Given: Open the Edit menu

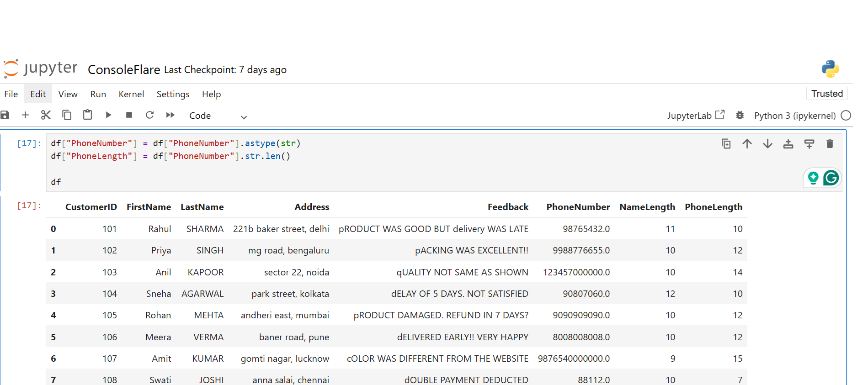Looking at the screenshot, I should tap(38, 94).
